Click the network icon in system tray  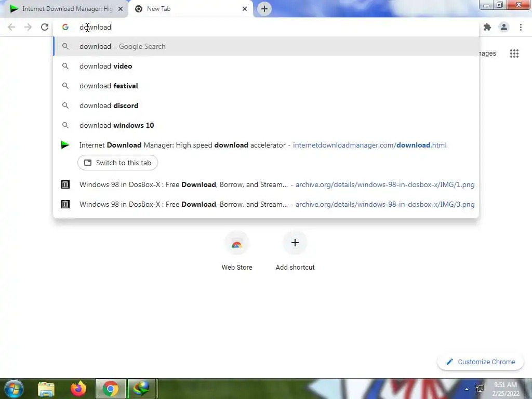pos(480,389)
